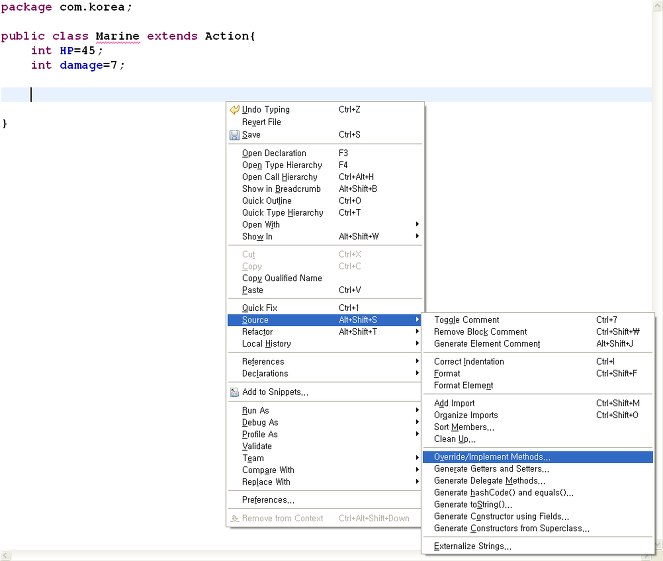The height and width of the screenshot is (561, 663).
Task: Select Open Call Hierarchy
Action: [325, 177]
